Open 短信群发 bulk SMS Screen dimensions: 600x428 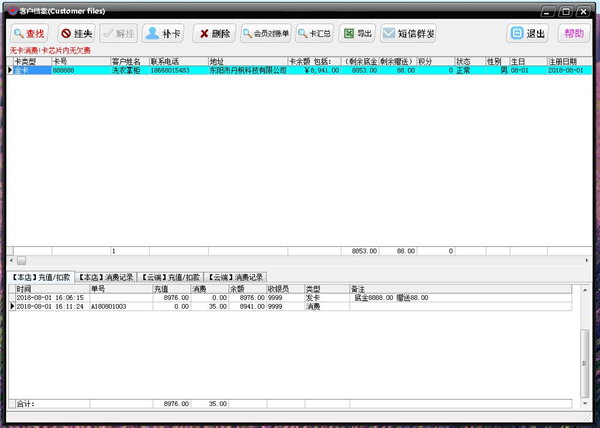click(x=409, y=33)
